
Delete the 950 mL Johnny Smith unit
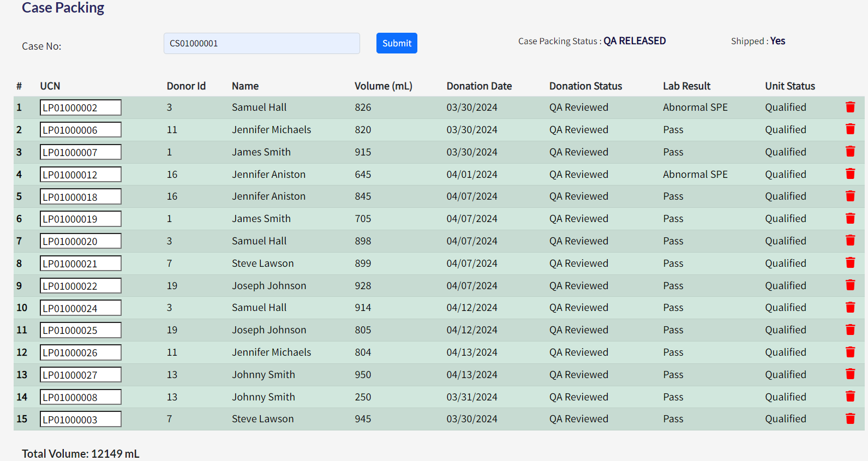pos(850,374)
